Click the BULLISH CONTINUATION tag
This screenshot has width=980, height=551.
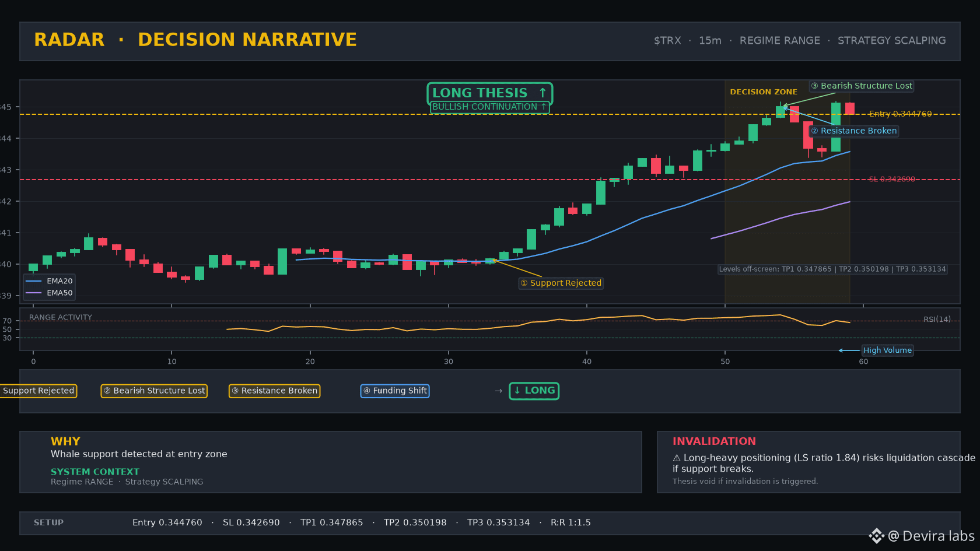(x=489, y=107)
